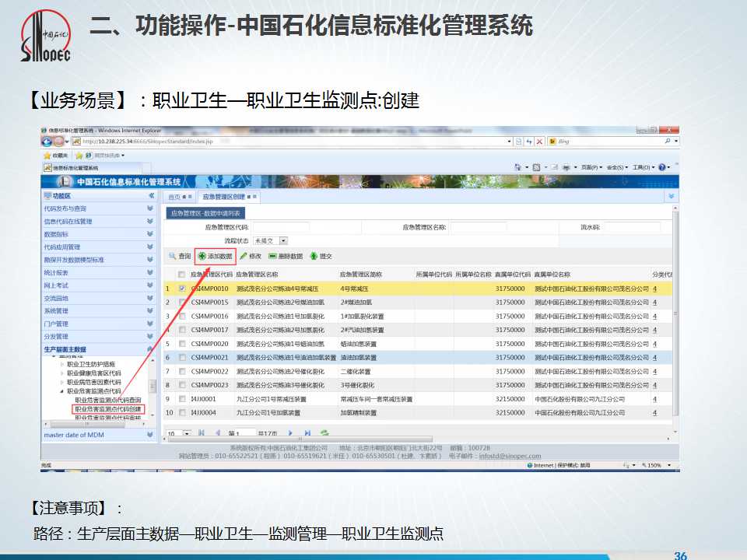Close the 应急管理区创建 tab
Screen dimensions: 747x560
254,197
